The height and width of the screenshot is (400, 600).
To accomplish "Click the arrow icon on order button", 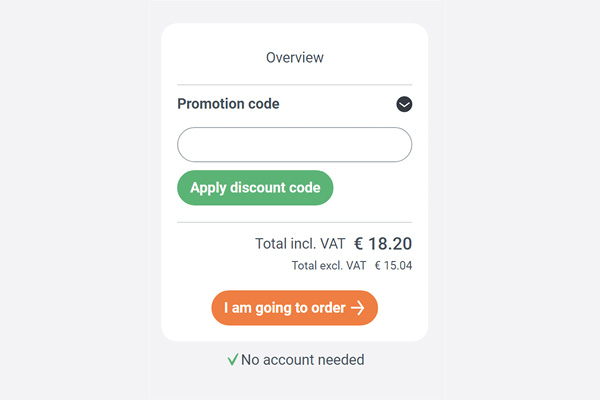I will [358, 308].
